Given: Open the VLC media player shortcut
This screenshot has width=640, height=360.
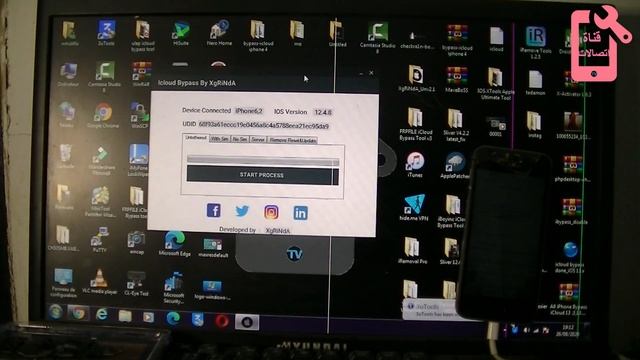Looking at the screenshot, I should [x=99, y=281].
